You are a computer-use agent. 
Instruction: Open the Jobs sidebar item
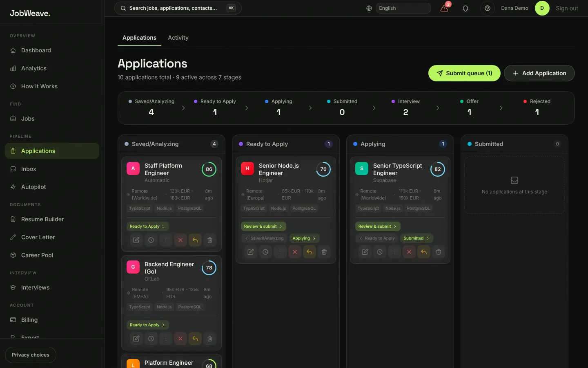[52, 119]
